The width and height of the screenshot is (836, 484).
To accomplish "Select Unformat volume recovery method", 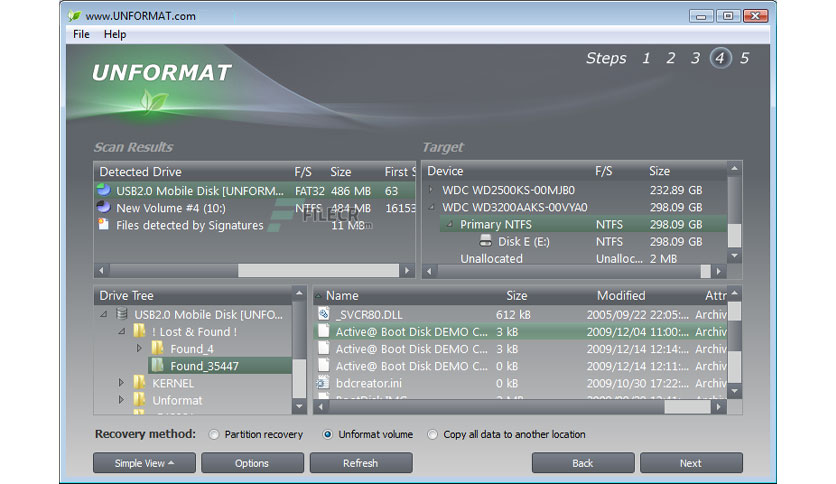I will (327, 434).
